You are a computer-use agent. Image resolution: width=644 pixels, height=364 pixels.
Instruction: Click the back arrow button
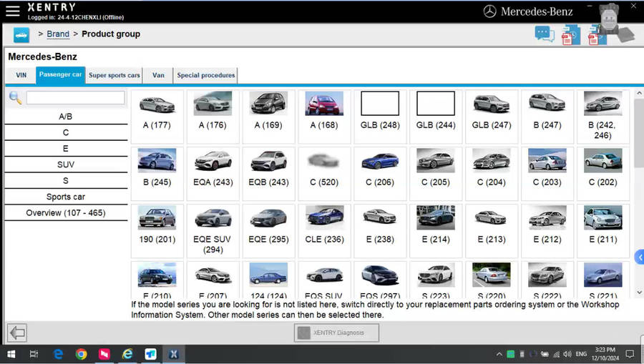tap(17, 333)
